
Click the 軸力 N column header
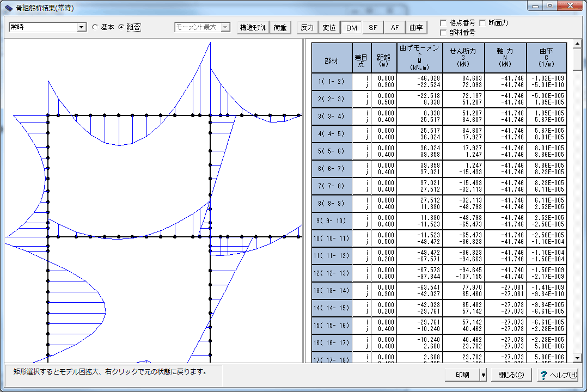(505, 58)
